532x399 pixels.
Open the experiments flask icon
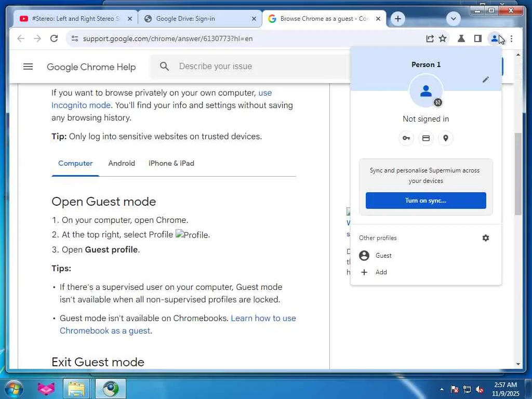point(461,38)
